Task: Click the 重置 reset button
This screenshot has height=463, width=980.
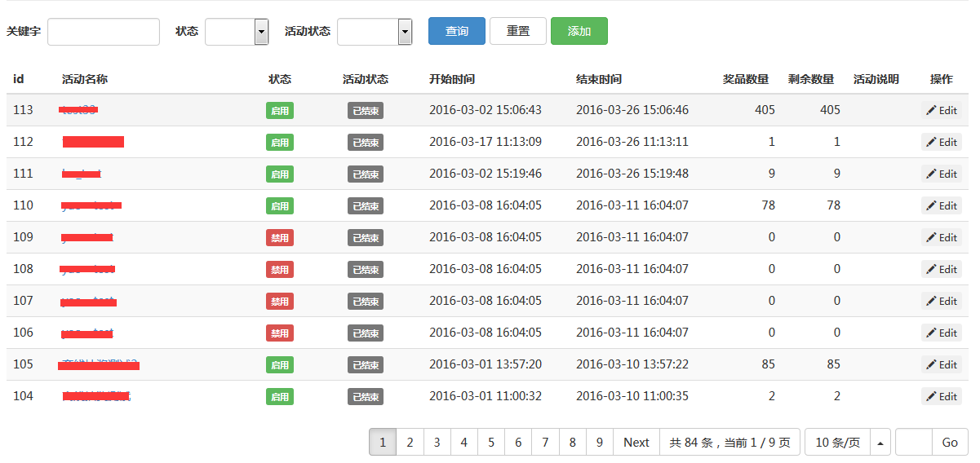Action: [518, 31]
